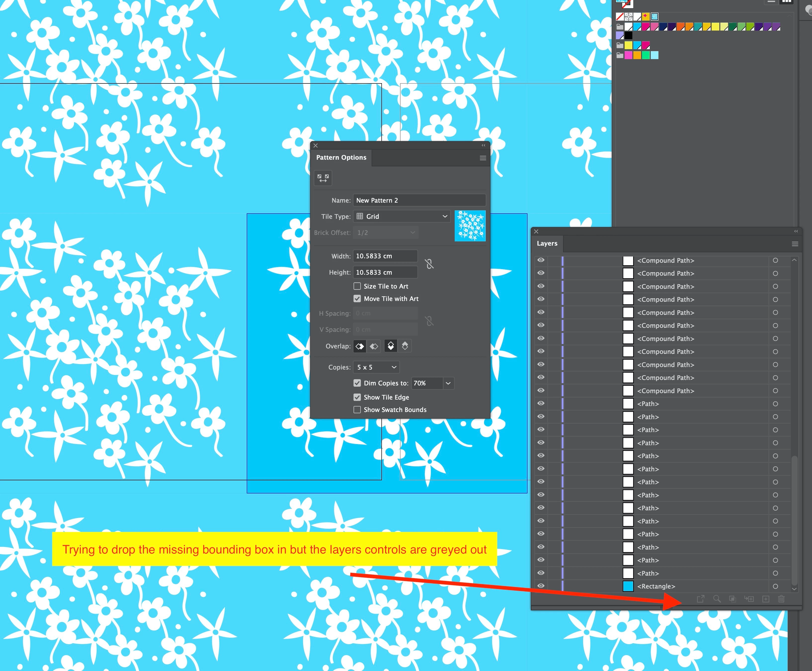
Task: Click the Pattern Tile Tool icon
Action: point(323,178)
